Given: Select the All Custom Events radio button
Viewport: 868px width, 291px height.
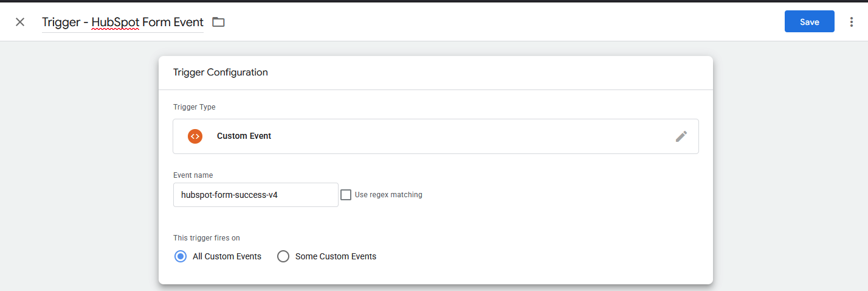Looking at the screenshot, I should coord(180,256).
